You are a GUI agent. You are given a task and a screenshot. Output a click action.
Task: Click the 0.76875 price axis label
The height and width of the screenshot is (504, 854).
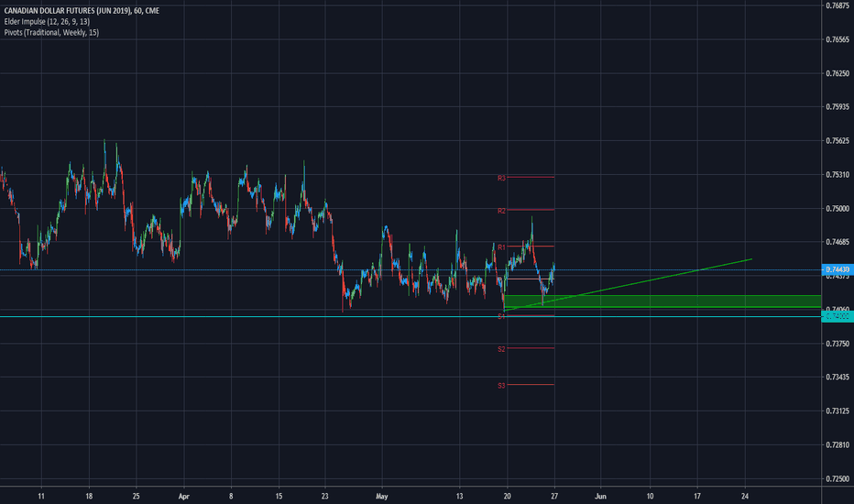(x=838, y=5)
